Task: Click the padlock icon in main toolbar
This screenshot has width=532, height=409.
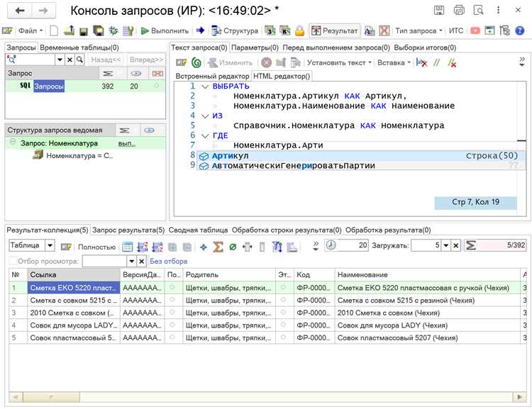Action: tap(299, 31)
